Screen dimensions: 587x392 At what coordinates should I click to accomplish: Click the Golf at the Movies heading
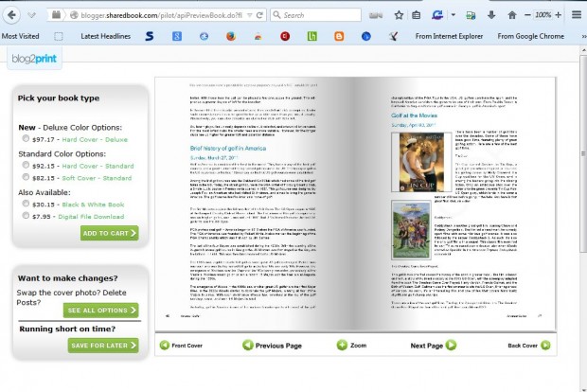coord(414,116)
